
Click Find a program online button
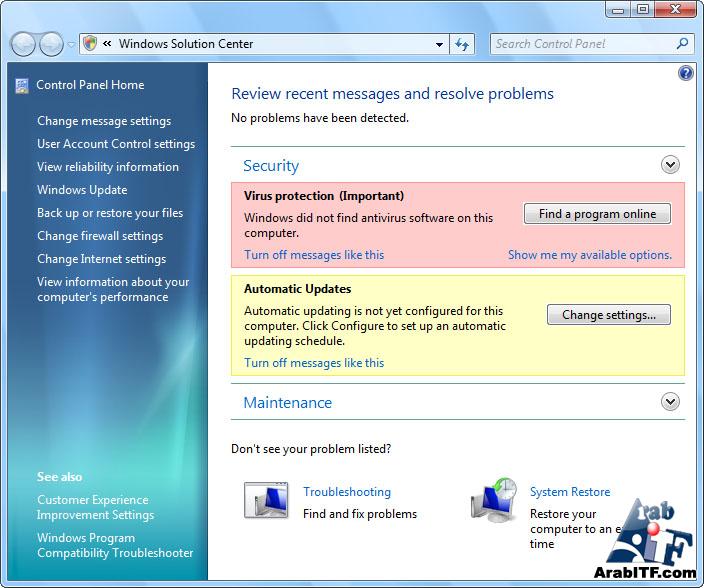pyautogui.click(x=597, y=214)
